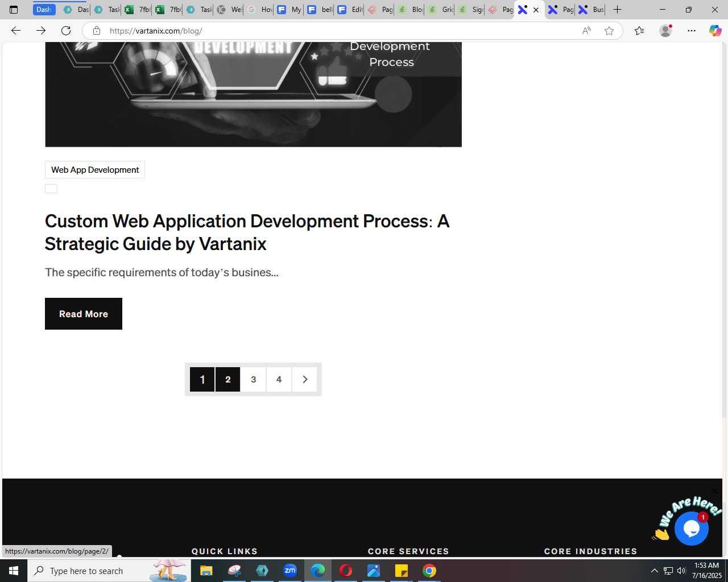Screen dimensions: 728x582
Task: Open the Custom Web Application Development article title
Action: 247,232
